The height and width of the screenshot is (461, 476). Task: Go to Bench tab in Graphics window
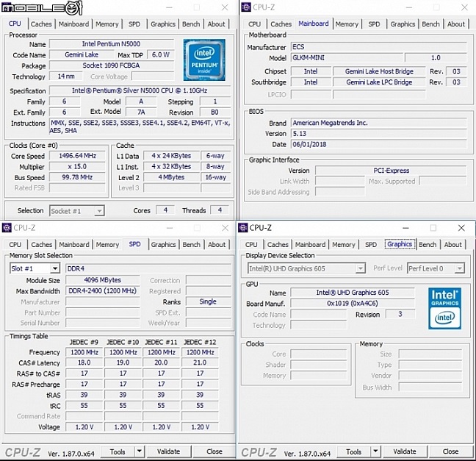pos(428,245)
